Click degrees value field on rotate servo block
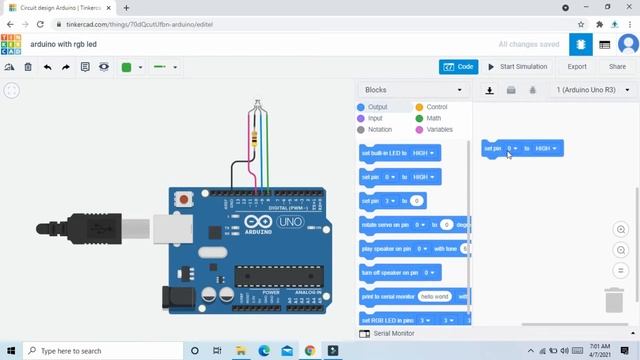 pyautogui.click(x=447, y=225)
